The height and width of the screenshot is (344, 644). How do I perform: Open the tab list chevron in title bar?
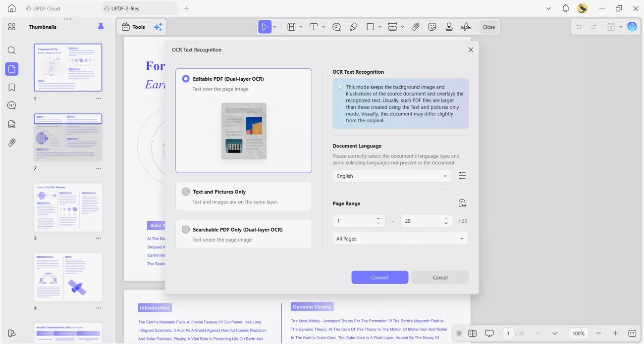point(548,8)
